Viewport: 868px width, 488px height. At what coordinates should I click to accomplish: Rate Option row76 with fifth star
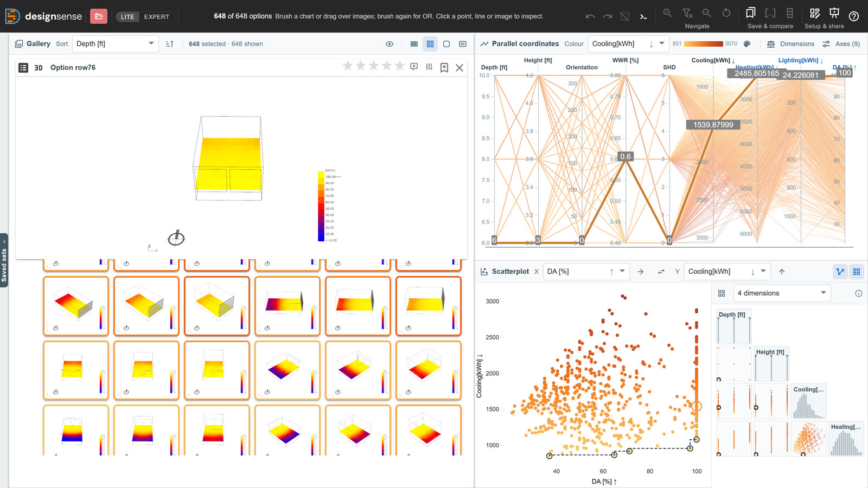[x=400, y=66]
